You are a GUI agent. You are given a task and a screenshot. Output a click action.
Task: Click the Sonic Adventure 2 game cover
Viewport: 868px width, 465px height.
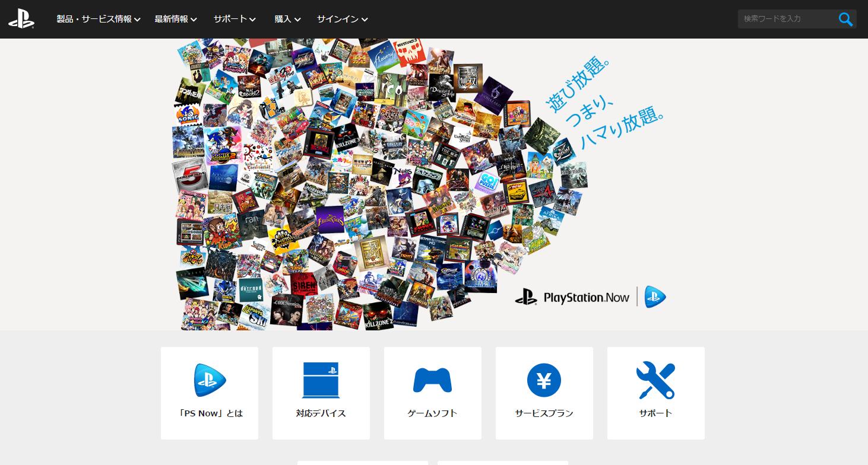click(x=222, y=144)
